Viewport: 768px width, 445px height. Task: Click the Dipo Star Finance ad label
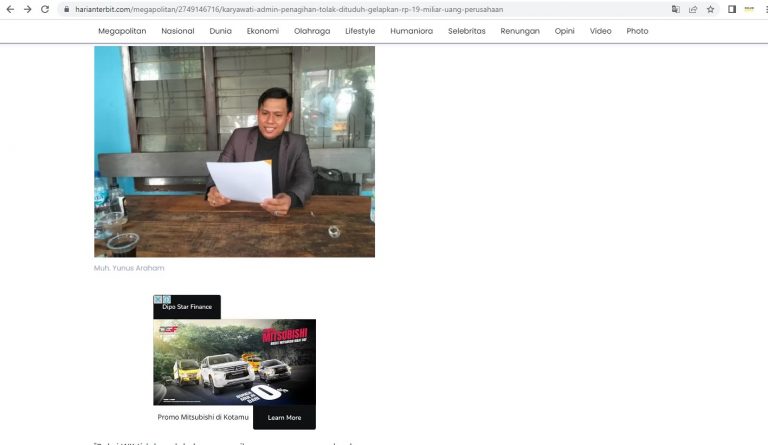(x=187, y=307)
